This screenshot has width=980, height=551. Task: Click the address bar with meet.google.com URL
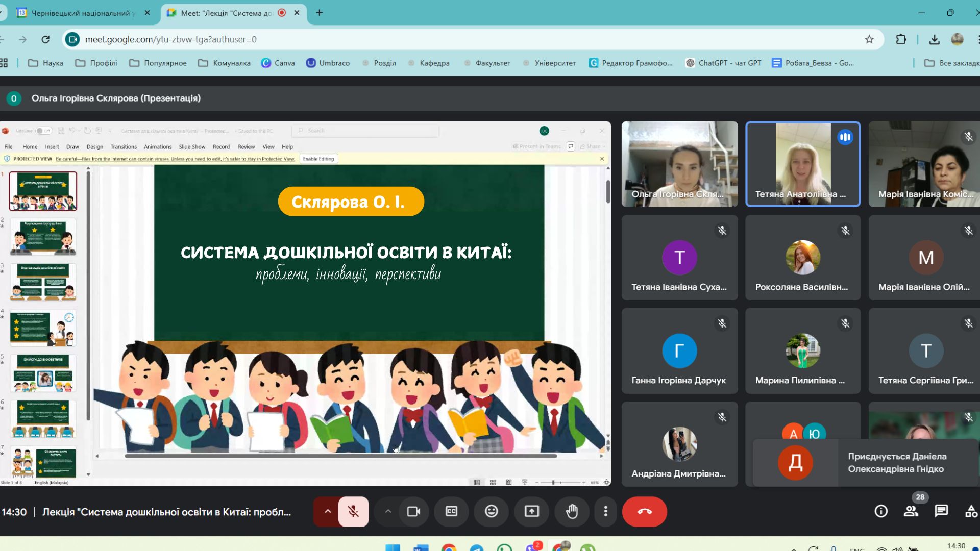point(459,39)
